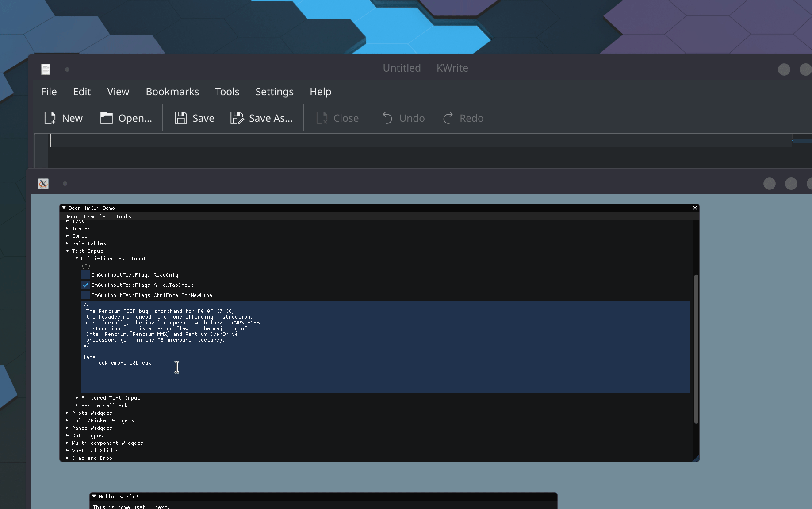Click the Open folder icon in KWrite

106,118
